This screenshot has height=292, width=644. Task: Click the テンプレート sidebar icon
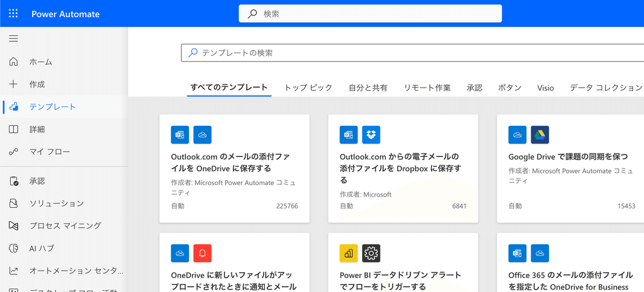[14, 107]
